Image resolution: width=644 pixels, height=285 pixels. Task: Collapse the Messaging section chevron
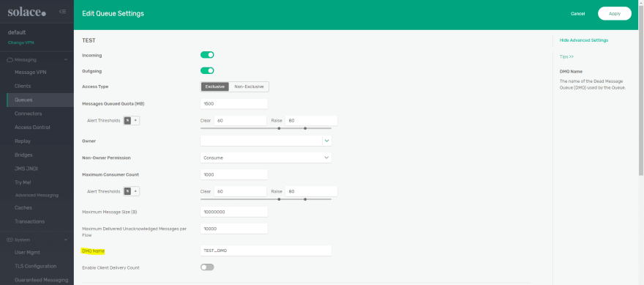(x=66, y=59)
